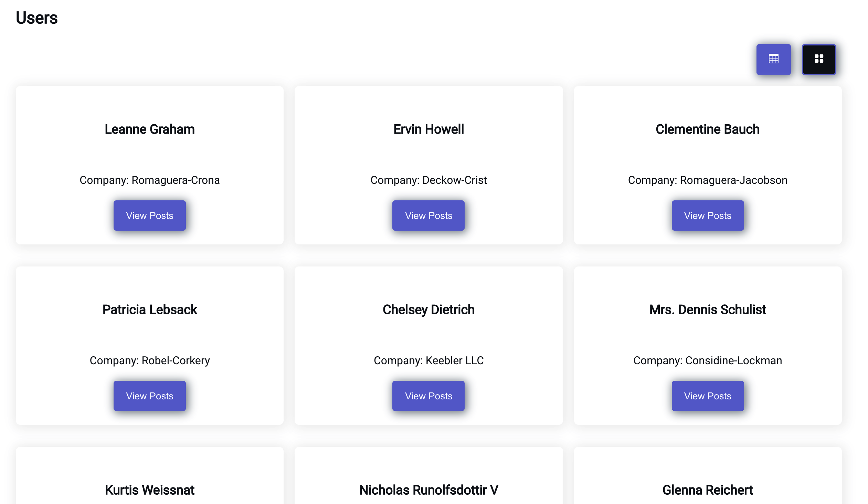Image resolution: width=868 pixels, height=504 pixels.
Task: Click the Company: Considine-Lockman text
Action: [x=708, y=360]
